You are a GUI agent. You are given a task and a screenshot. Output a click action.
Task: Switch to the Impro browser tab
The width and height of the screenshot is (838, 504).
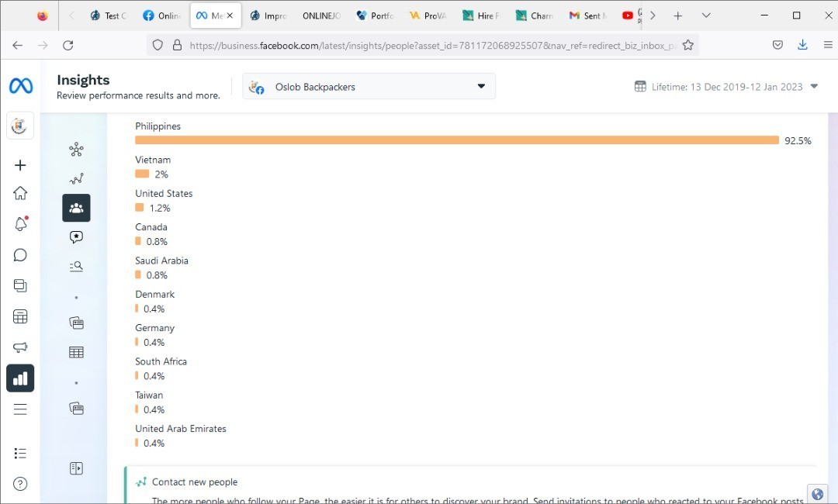pyautogui.click(x=268, y=16)
